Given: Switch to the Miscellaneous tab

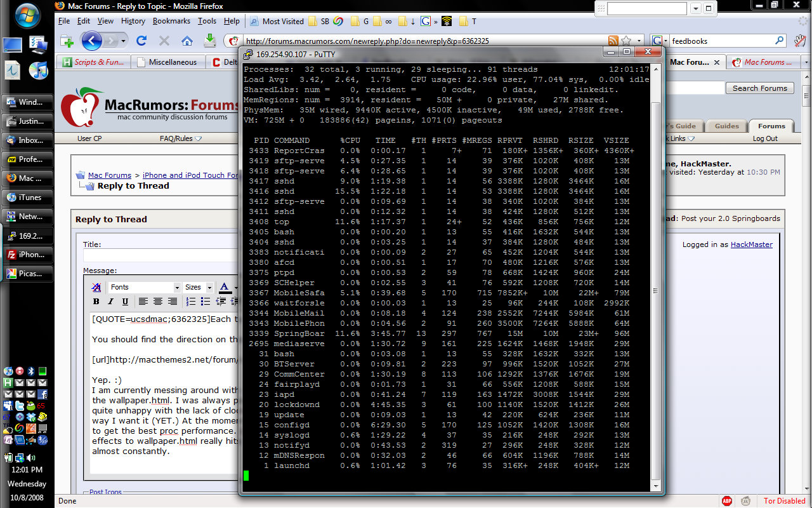Looking at the screenshot, I should (x=168, y=62).
